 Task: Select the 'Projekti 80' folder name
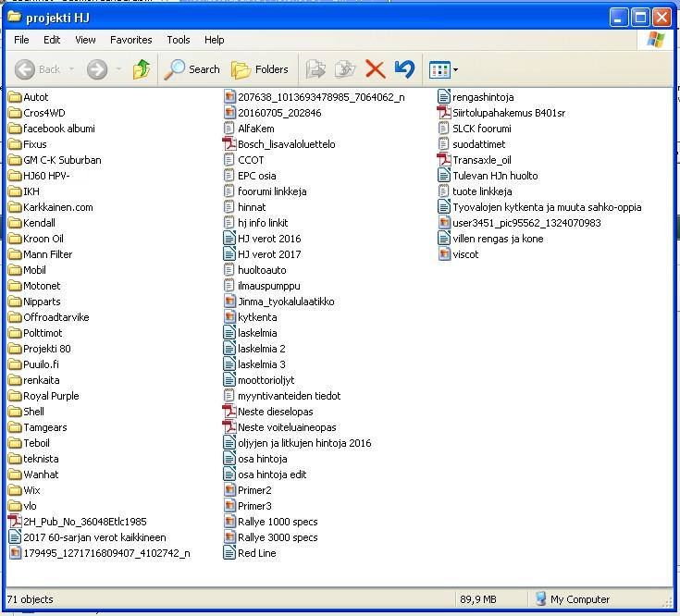(x=47, y=349)
